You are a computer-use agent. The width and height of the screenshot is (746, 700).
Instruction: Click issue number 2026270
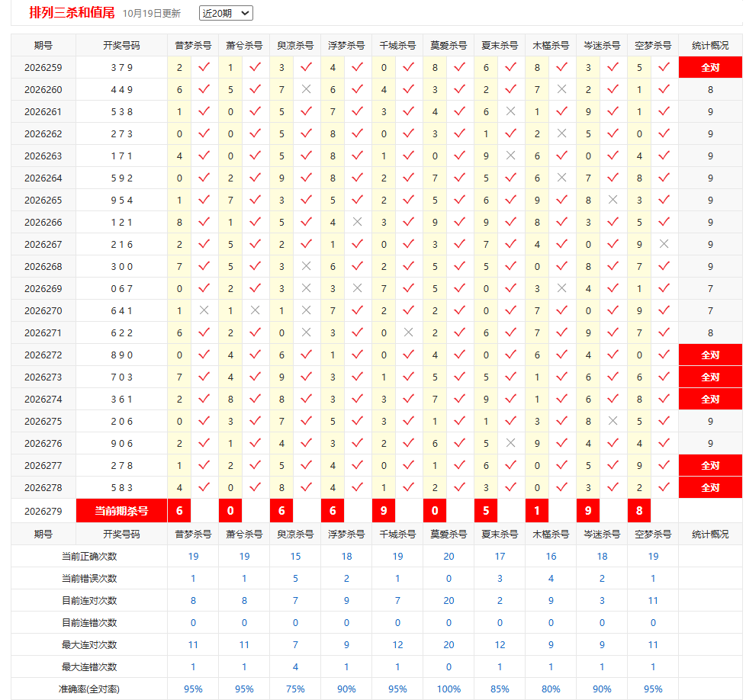[x=43, y=310]
